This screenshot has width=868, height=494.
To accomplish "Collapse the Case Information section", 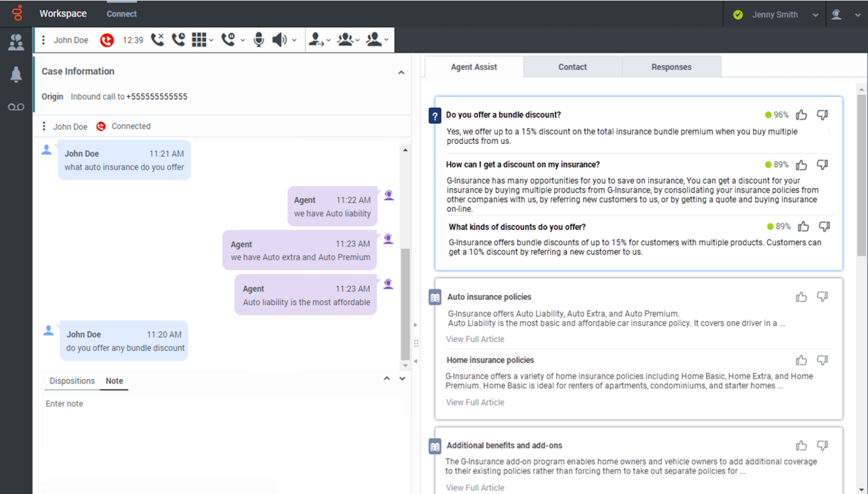I will click(x=401, y=72).
